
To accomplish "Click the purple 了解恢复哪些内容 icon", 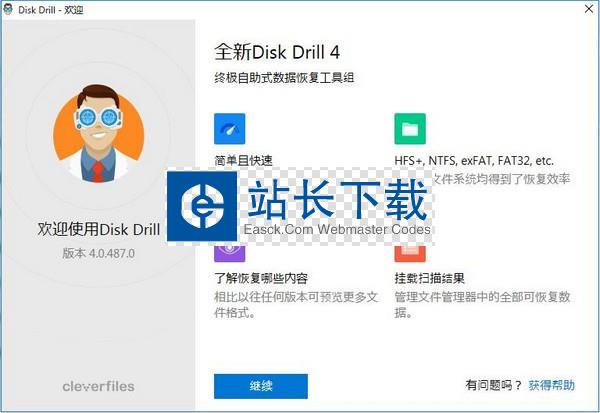I will pos(230,253).
